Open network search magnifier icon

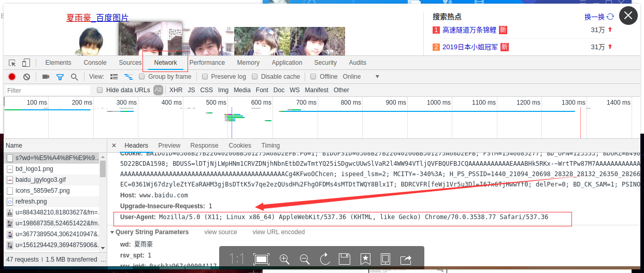click(75, 77)
